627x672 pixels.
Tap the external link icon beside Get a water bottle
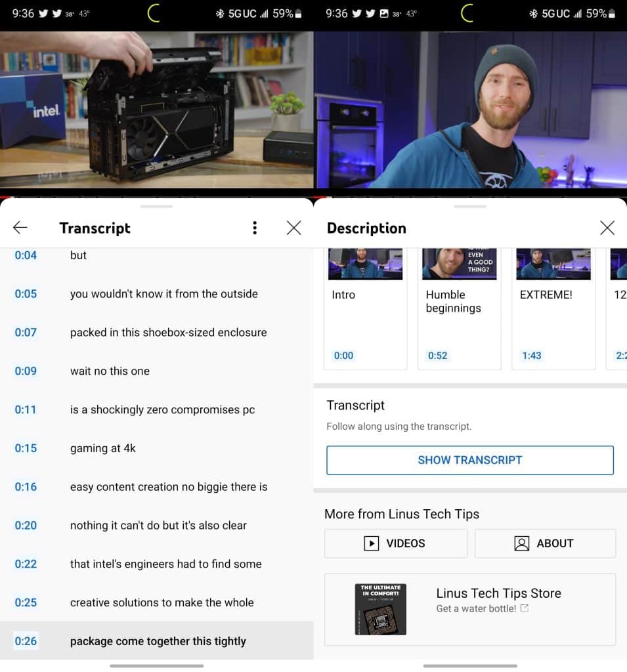(523, 608)
